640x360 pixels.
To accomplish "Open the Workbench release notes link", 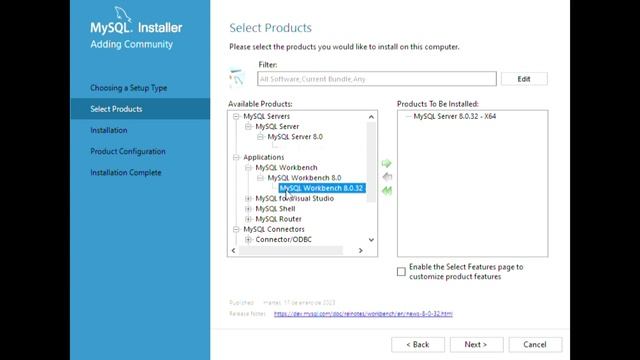I will pyautogui.click(x=363, y=313).
